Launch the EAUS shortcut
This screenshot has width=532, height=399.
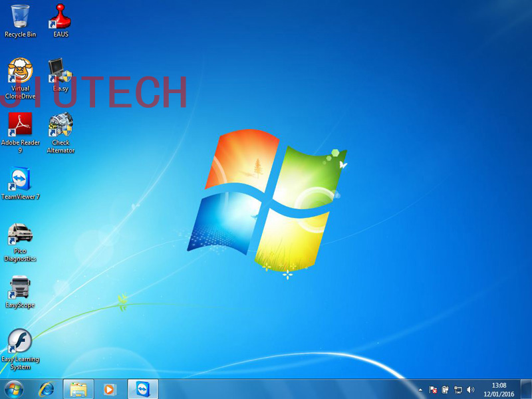61,21
